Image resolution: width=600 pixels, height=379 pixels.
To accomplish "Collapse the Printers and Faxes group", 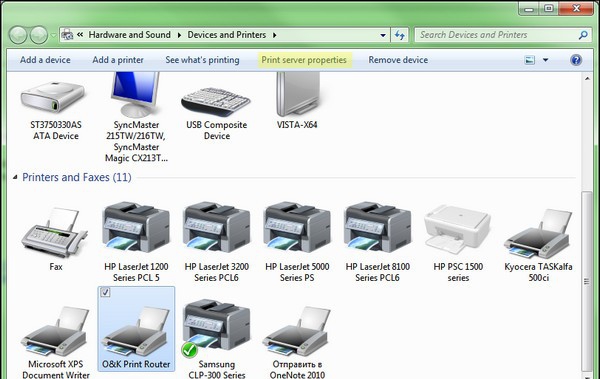I will click(15, 177).
